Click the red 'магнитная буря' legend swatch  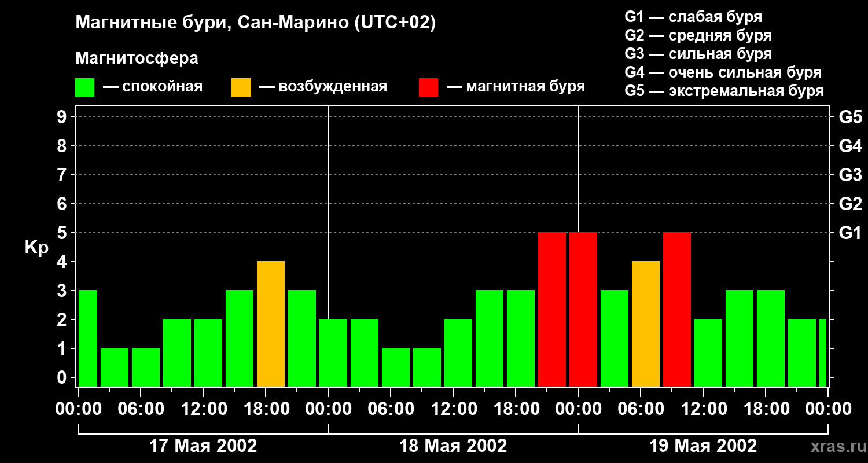pos(428,87)
